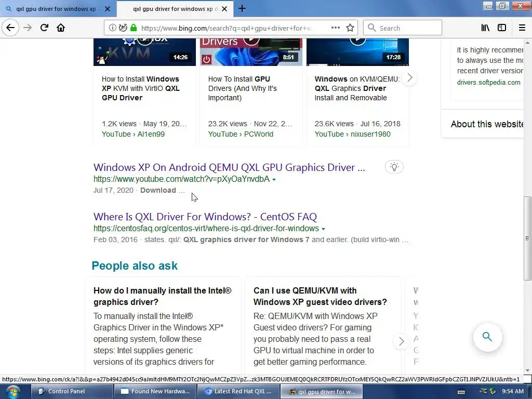The width and height of the screenshot is (532, 399).
Task: Open Windows XP On Android QEMU QXL result
Action: point(229,167)
